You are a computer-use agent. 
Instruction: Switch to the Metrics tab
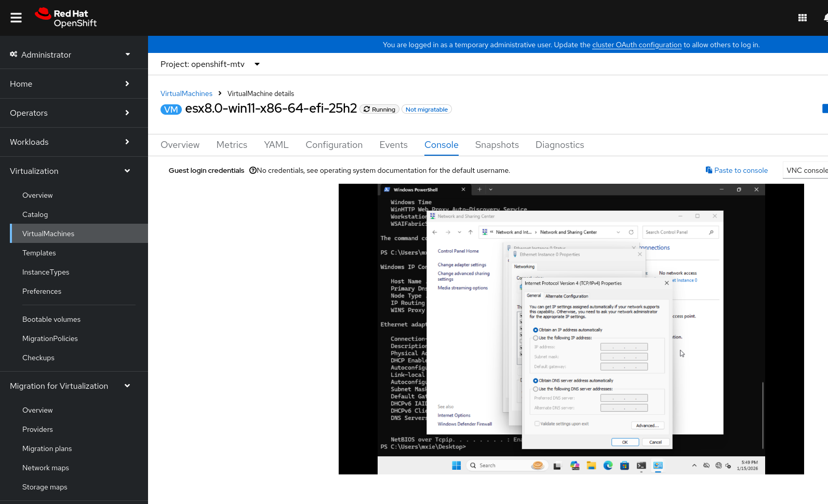pyautogui.click(x=232, y=145)
